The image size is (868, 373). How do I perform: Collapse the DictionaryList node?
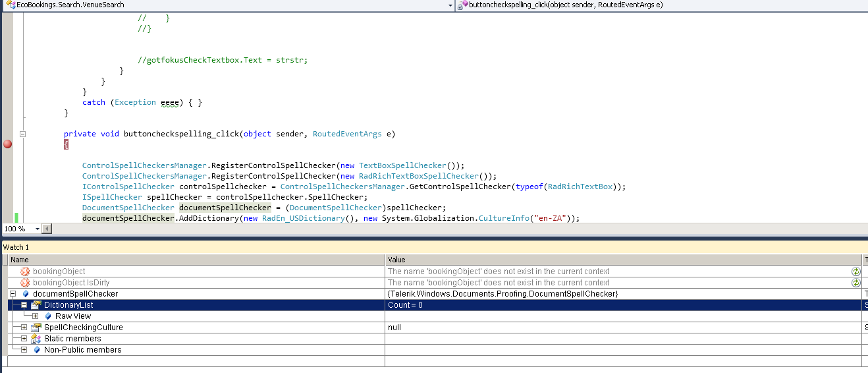pos(24,304)
